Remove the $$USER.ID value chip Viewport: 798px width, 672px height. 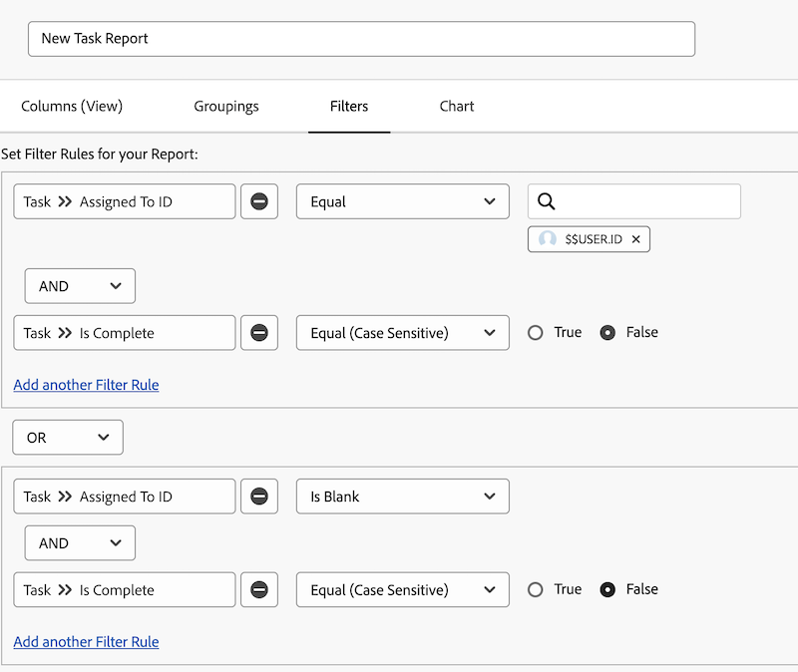pyautogui.click(x=635, y=239)
